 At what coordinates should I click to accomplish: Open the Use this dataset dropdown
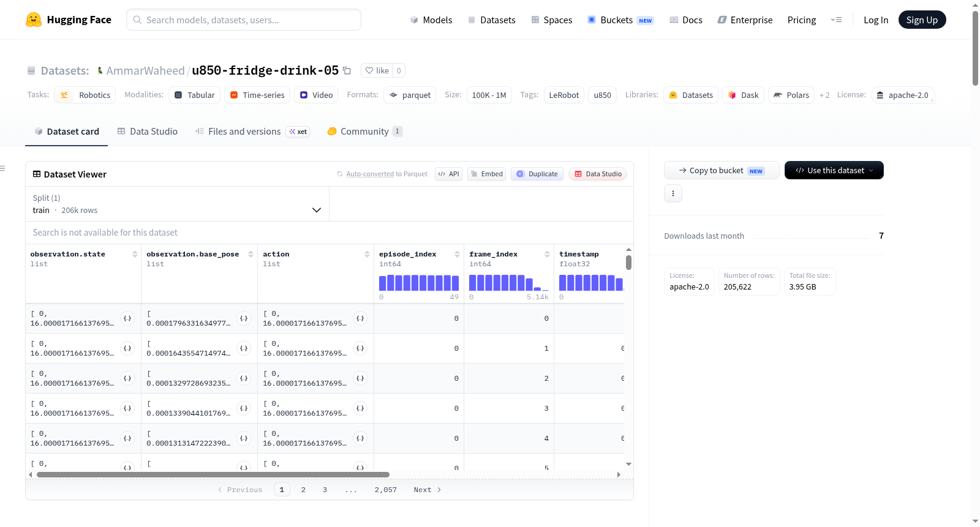834,170
